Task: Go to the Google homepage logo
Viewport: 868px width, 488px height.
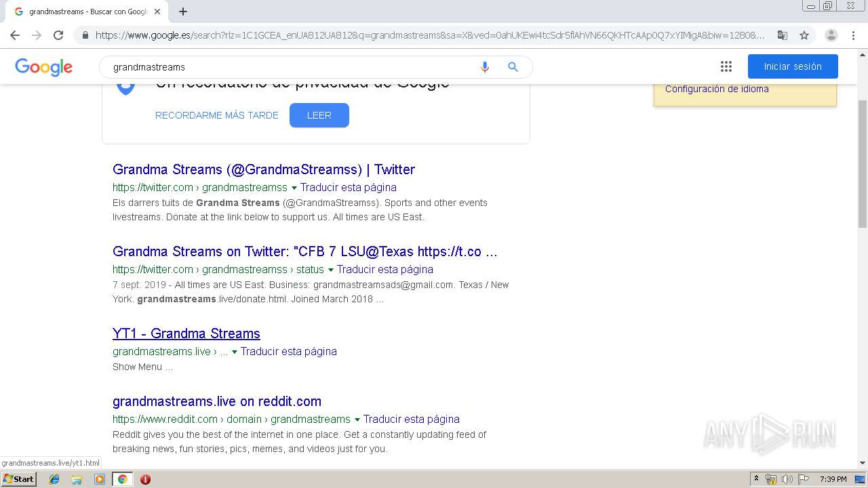Action: tap(44, 67)
